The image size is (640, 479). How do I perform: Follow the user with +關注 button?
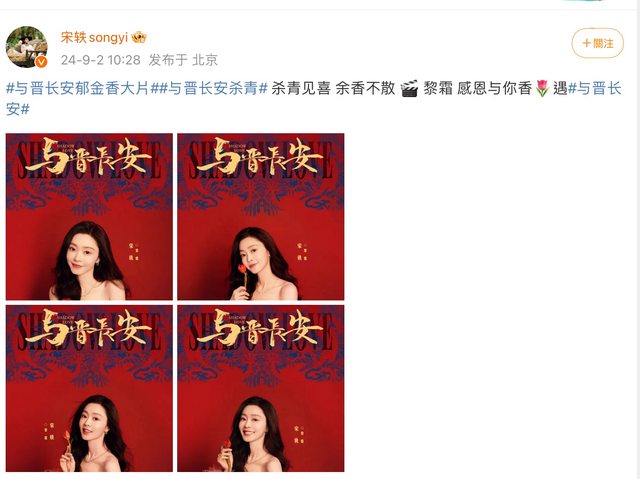tap(598, 43)
